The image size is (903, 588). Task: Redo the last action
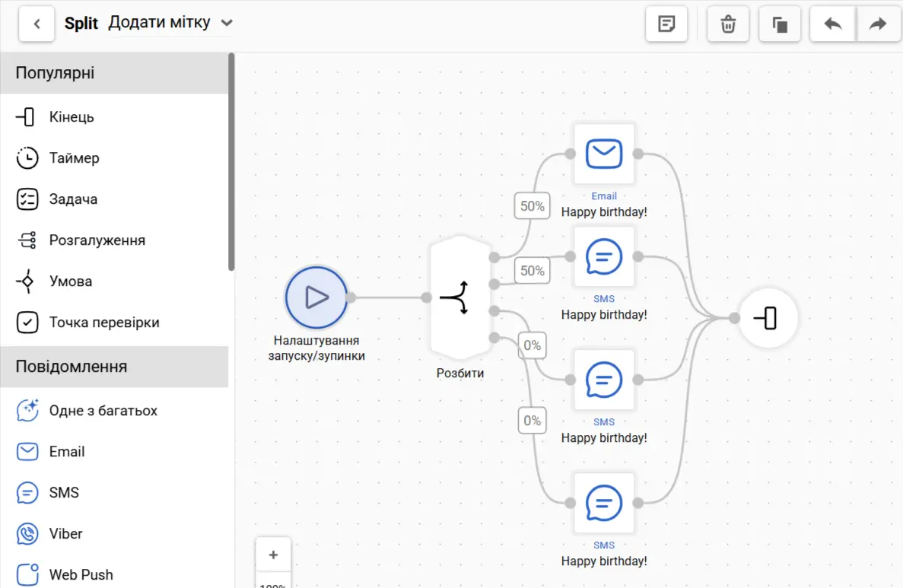(x=879, y=24)
